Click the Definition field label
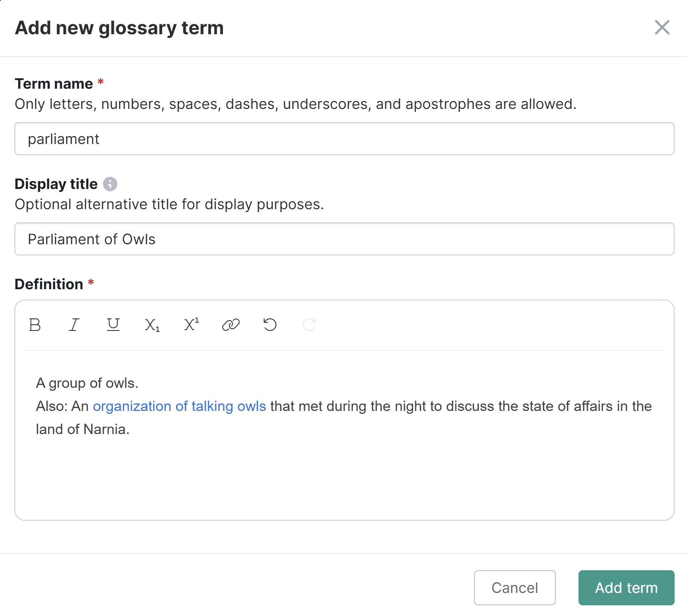This screenshot has height=616, width=687. click(x=49, y=284)
